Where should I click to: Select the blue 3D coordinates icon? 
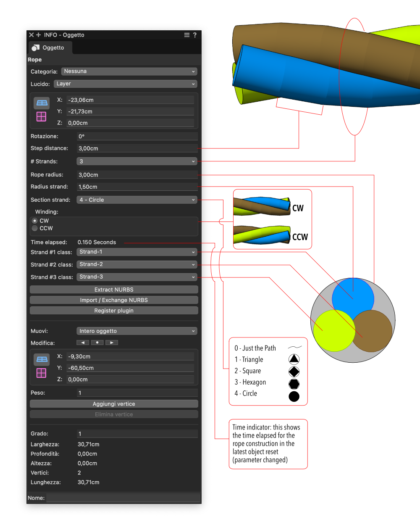[x=41, y=103]
